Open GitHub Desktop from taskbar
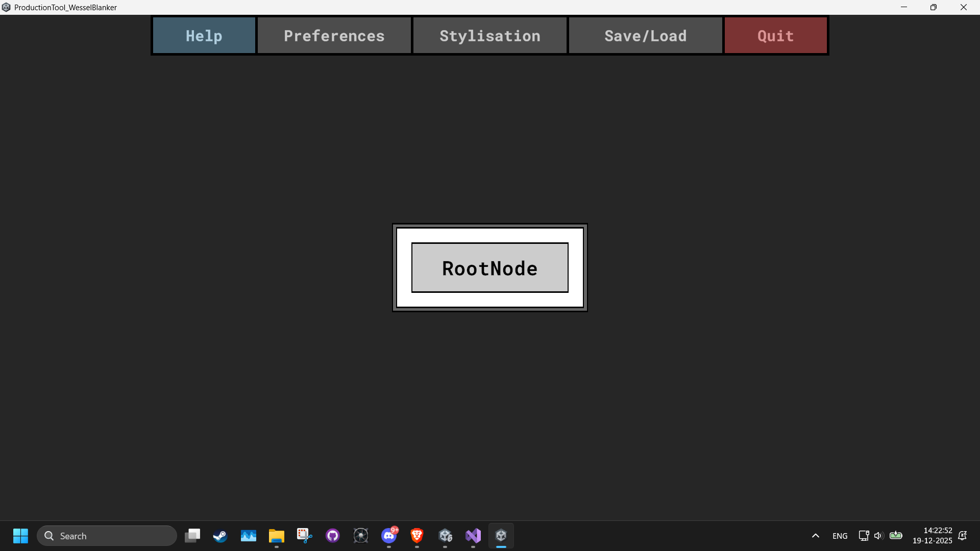This screenshot has width=980, height=551. click(332, 536)
